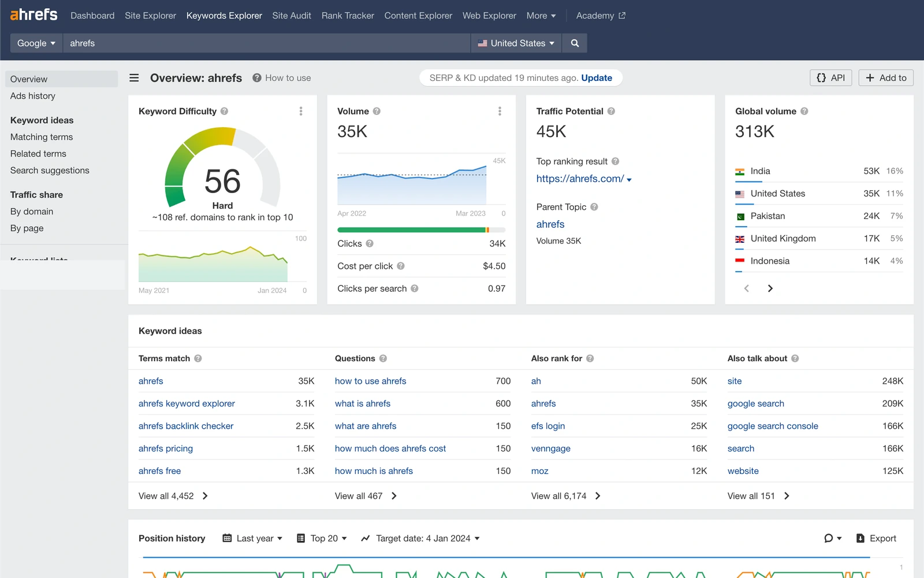
Task: Click the Add to button
Action: tap(886, 78)
